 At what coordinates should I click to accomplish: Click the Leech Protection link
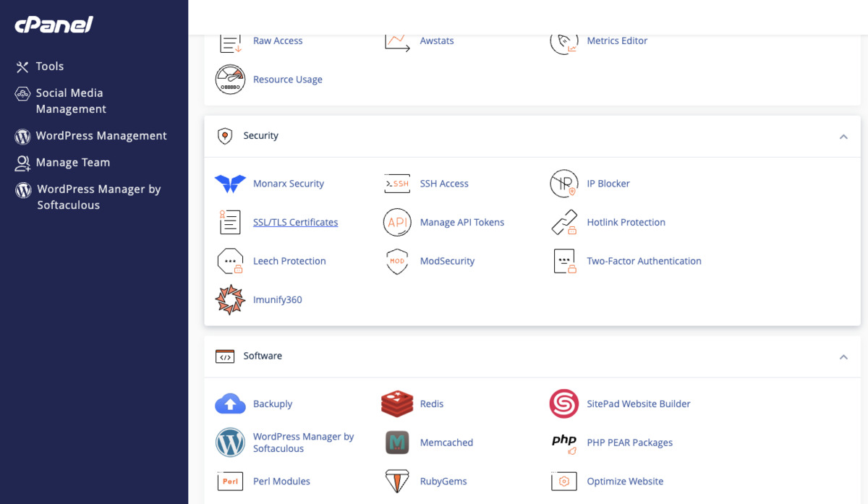click(289, 261)
